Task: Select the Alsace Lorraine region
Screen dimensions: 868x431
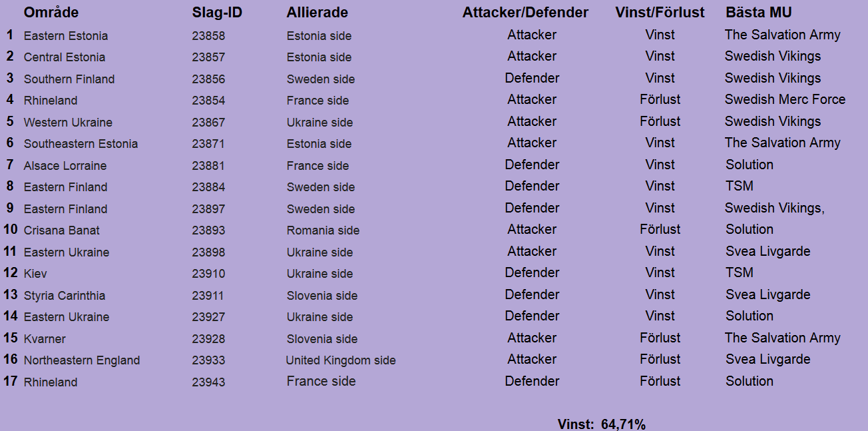Action: tap(65, 166)
